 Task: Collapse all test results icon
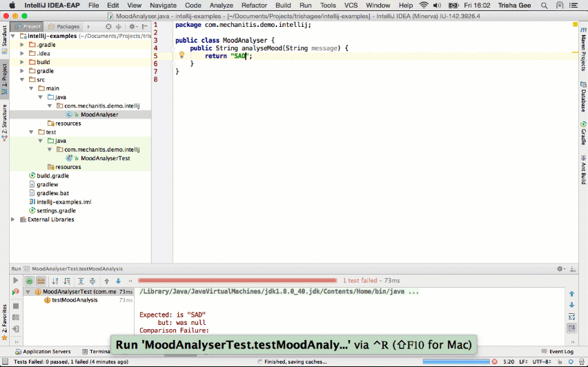pyautogui.click(x=92, y=281)
